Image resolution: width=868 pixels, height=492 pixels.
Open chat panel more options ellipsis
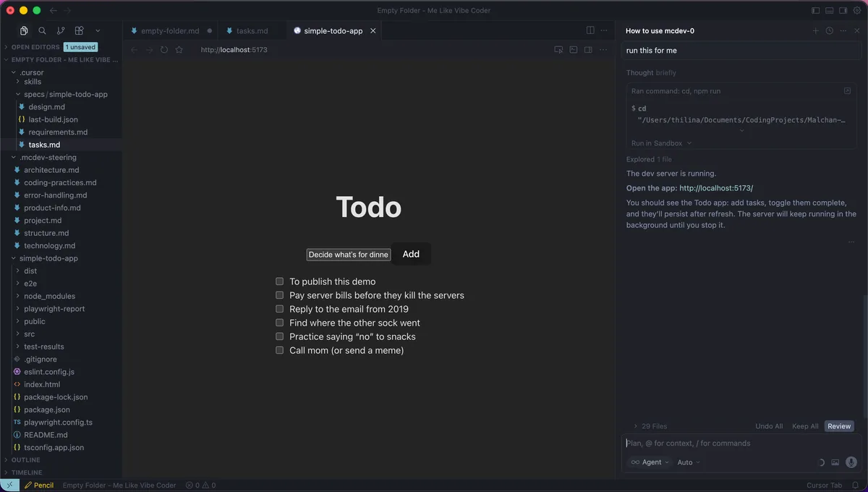point(843,30)
